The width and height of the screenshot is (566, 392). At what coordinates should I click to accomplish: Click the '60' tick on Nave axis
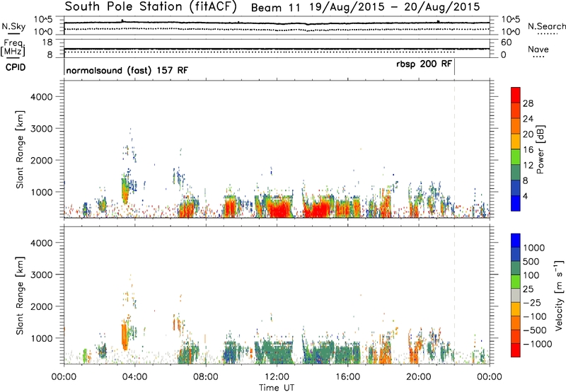506,42
